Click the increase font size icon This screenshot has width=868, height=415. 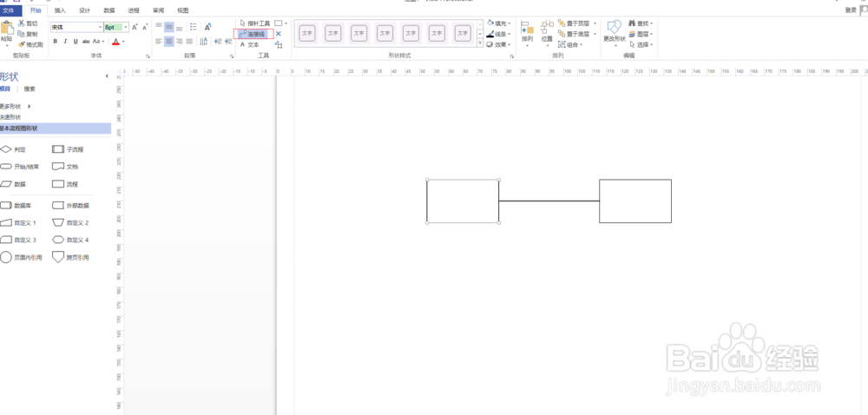(135, 27)
